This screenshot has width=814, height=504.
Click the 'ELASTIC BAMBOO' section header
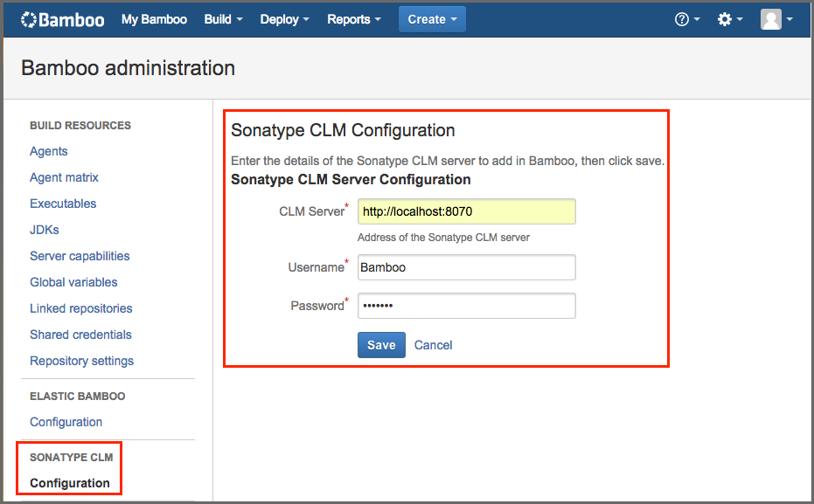[x=77, y=397]
